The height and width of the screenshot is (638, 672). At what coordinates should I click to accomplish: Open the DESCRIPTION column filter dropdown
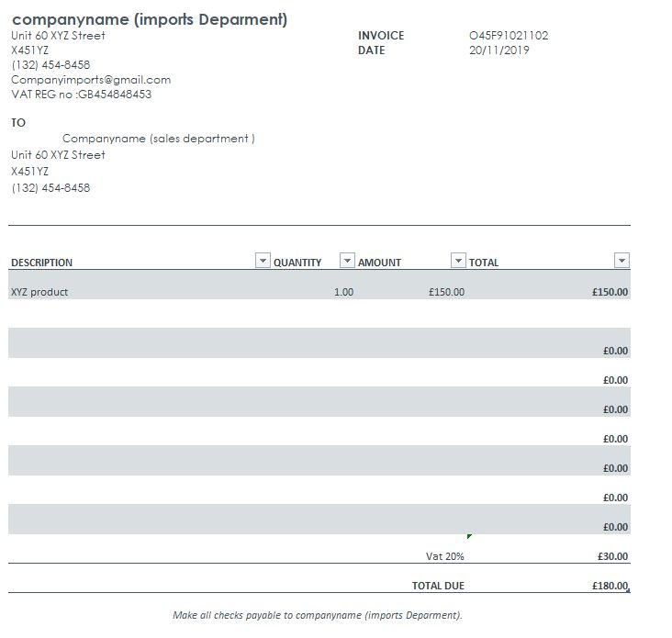tap(263, 260)
